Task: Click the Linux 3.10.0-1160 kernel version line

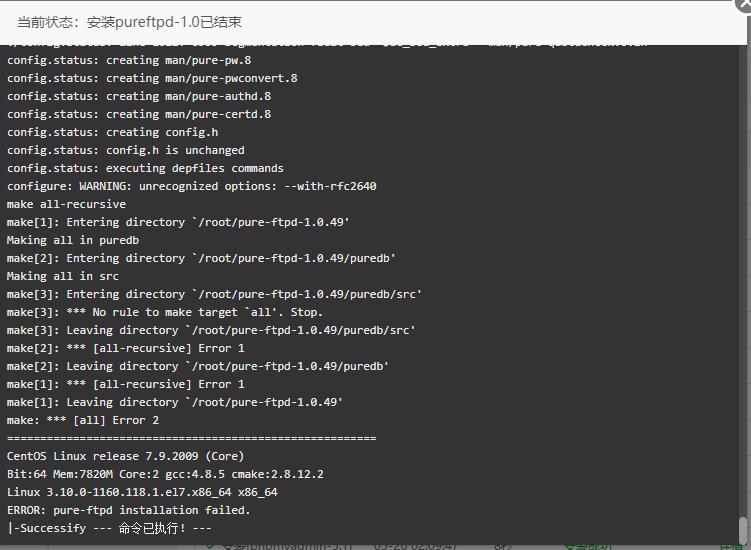Action: [x=142, y=493]
